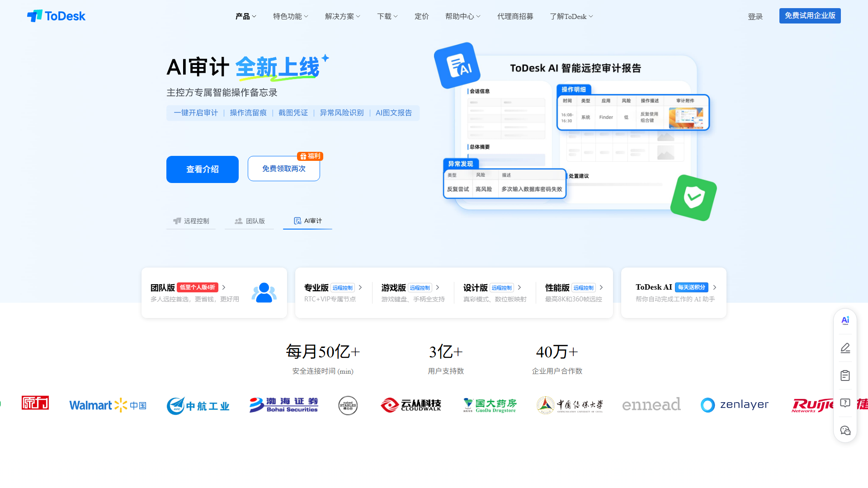Image resolution: width=868 pixels, height=488 pixels.
Task: Click the 福利 gift badge
Action: [310, 156]
